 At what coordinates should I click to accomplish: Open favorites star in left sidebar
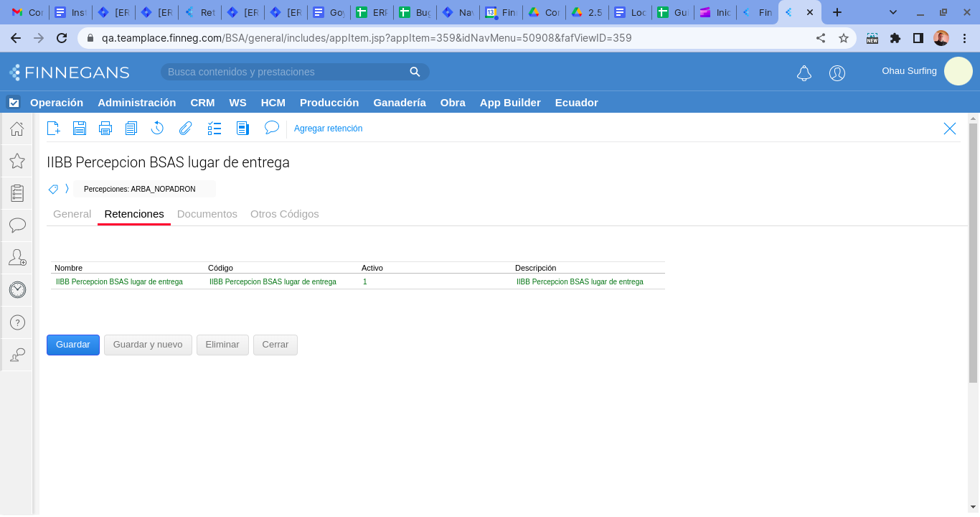(17, 161)
